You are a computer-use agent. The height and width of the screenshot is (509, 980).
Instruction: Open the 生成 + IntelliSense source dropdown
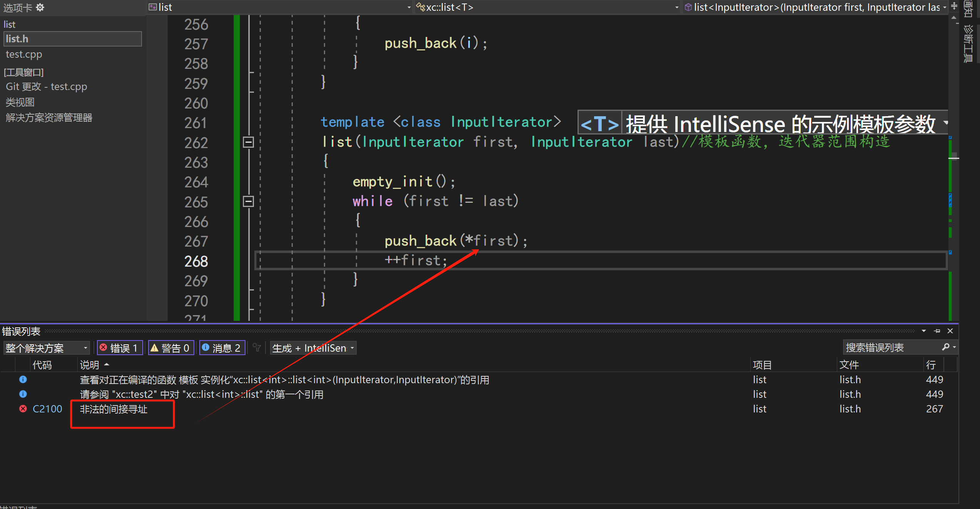313,348
